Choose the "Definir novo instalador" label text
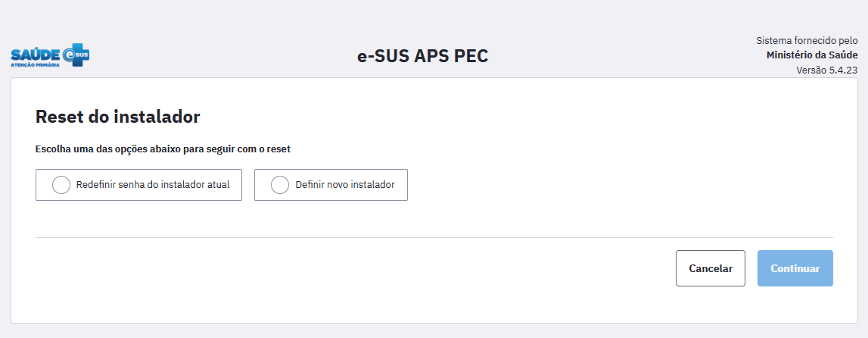 345,184
